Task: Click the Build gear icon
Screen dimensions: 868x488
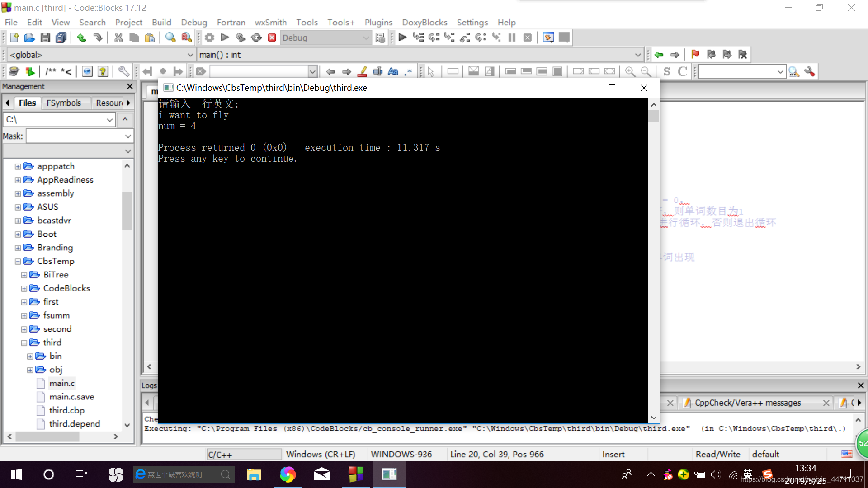Action: click(x=209, y=38)
